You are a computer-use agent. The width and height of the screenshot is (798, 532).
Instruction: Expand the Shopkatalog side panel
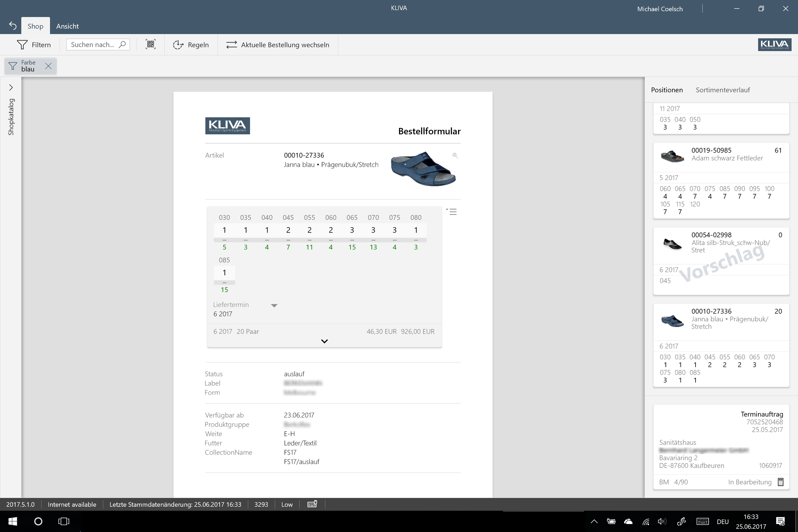point(11,87)
